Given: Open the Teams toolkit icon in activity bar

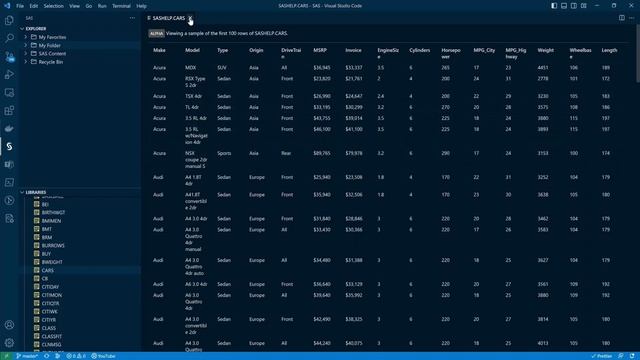Looking at the screenshot, I should 9,164.
